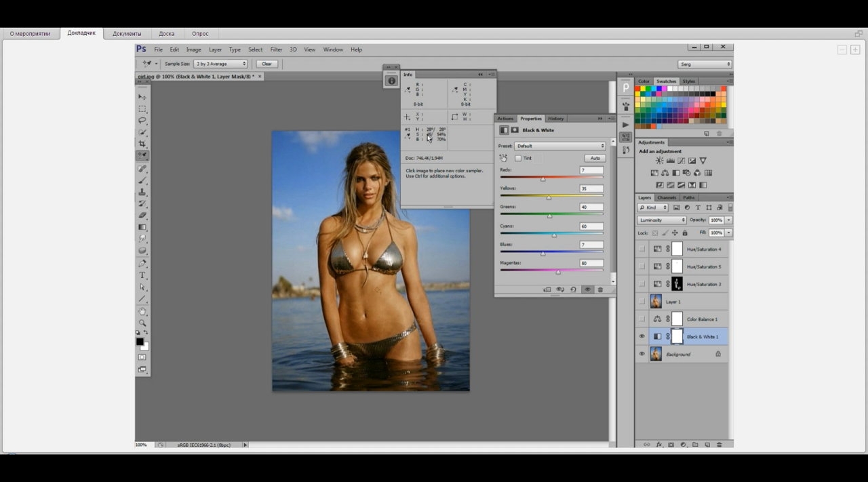Click the Reds slider handle
This screenshot has width=868, height=482.
(543, 179)
